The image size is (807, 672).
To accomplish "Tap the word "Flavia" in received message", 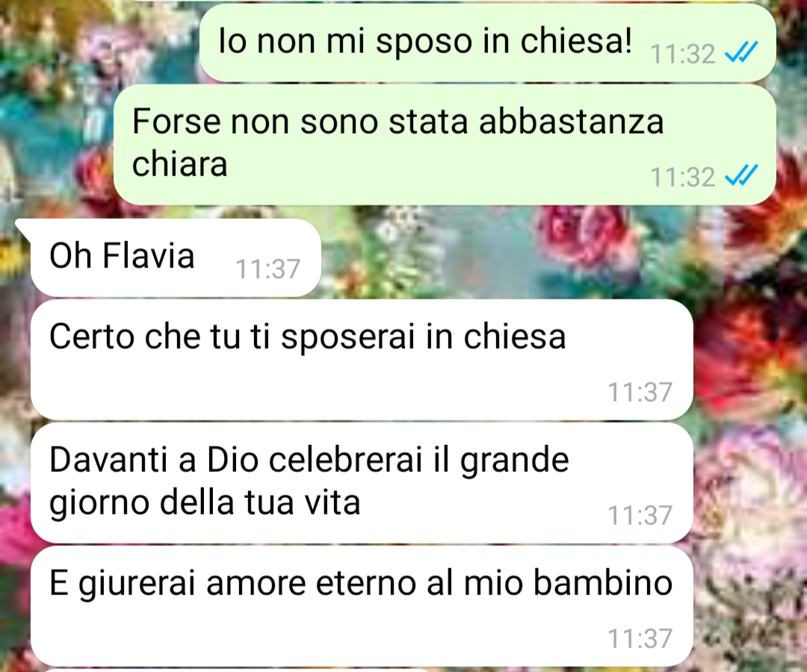I will (x=148, y=255).
